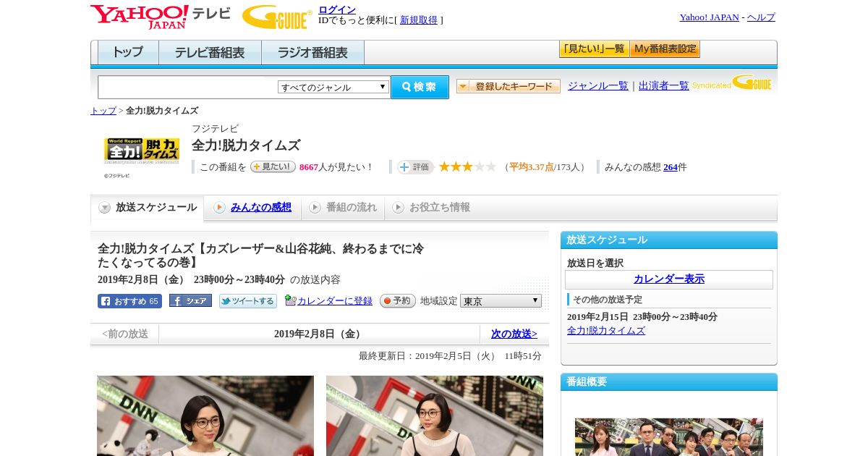Switch to the ラジオ番組表 tab
The image size is (868, 456).
tap(312, 53)
